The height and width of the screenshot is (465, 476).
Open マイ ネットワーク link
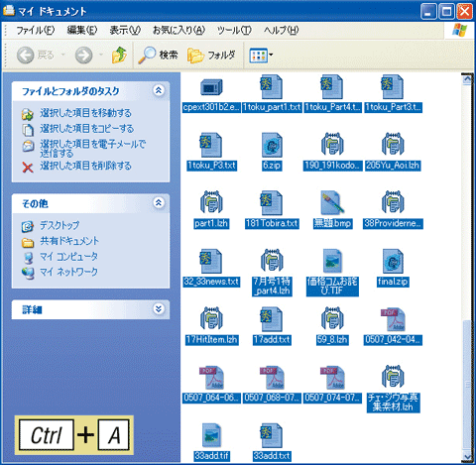[68, 272]
